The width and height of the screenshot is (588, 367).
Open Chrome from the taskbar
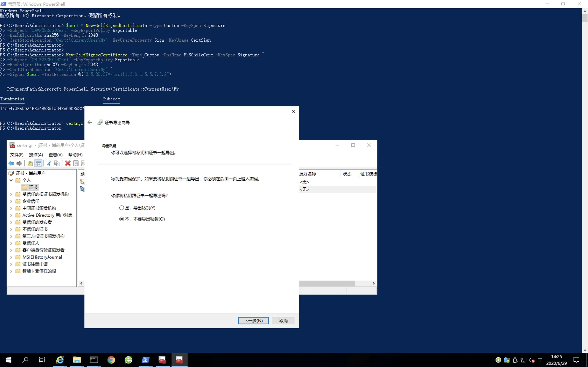tap(111, 360)
